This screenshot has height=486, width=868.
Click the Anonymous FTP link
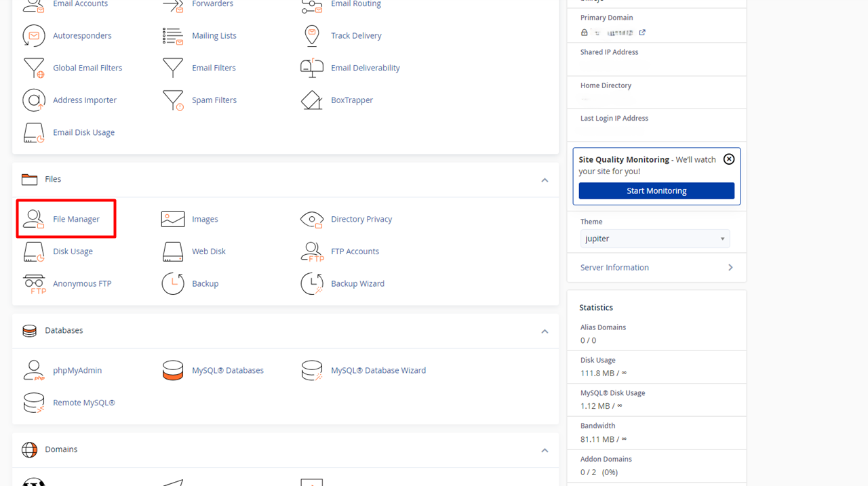[82, 284]
